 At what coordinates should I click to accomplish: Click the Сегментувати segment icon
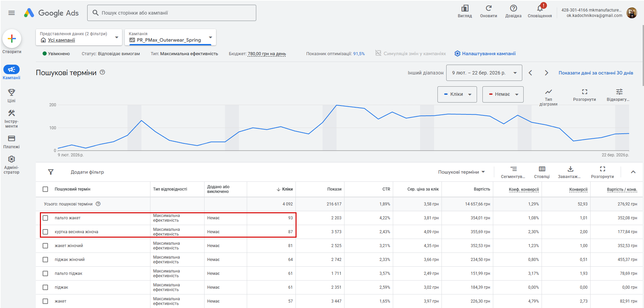(513, 169)
